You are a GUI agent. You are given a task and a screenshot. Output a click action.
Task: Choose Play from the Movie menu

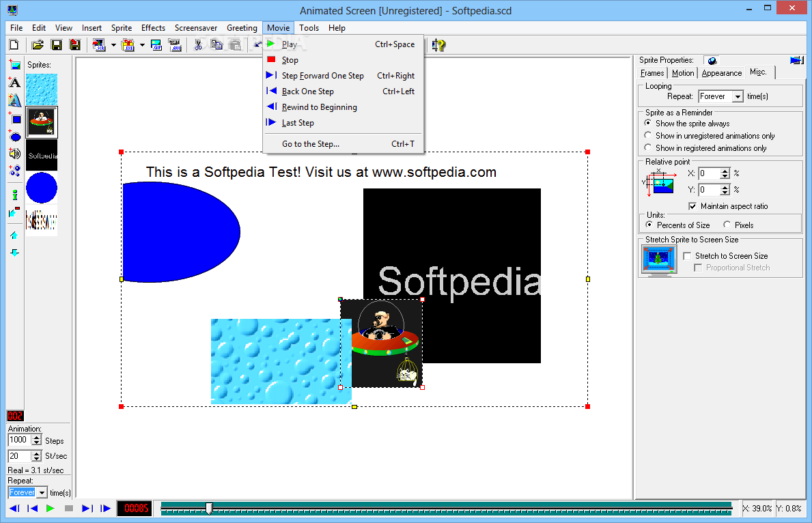pos(344,44)
